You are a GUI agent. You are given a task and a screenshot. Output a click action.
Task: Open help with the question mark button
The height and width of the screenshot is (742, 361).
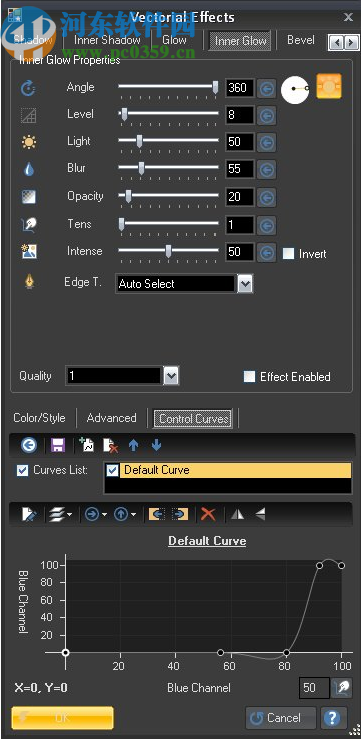click(334, 718)
